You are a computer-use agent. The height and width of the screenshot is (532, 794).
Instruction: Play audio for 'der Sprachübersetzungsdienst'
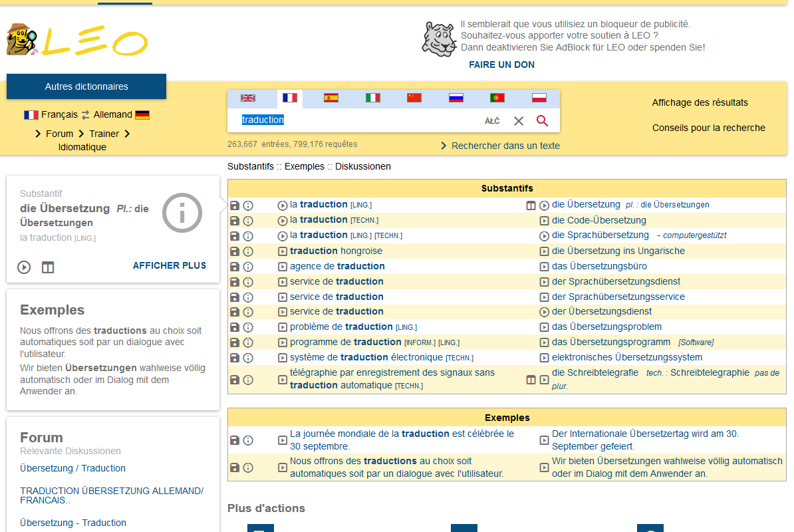tap(545, 282)
